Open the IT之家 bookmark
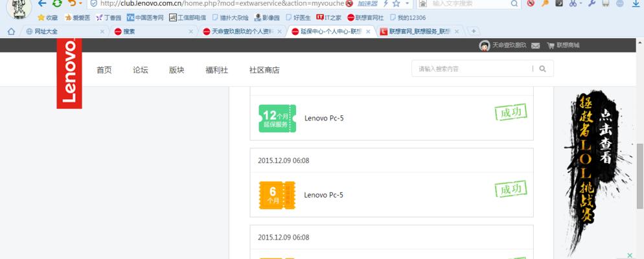The height and width of the screenshot is (259, 644). click(328, 17)
